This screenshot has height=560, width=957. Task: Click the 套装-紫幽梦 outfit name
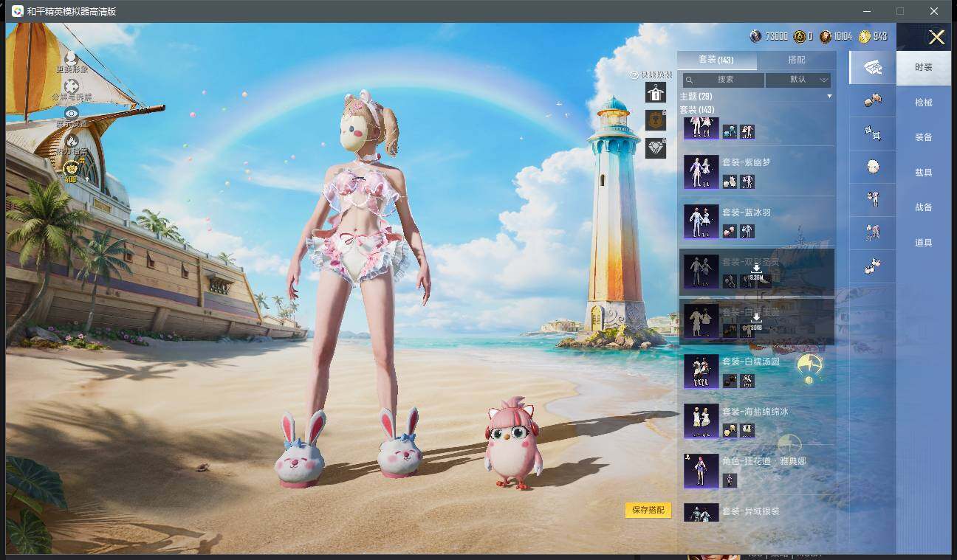tap(747, 162)
